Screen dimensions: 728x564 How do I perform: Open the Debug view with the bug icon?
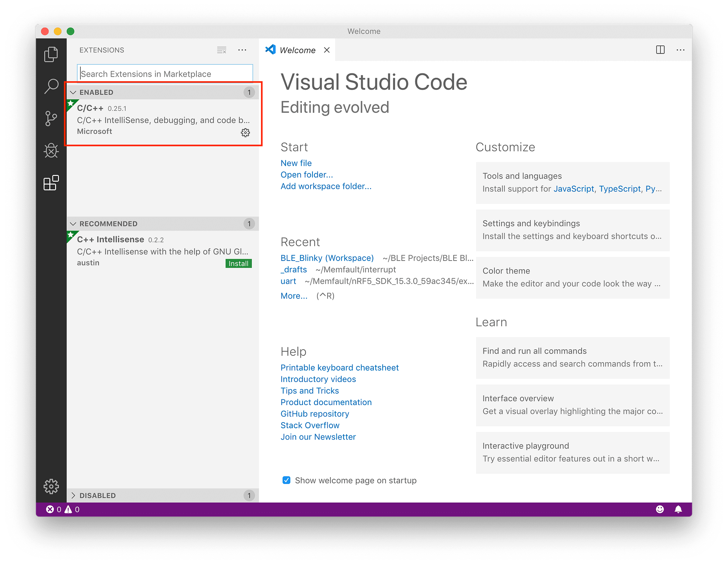(51, 151)
